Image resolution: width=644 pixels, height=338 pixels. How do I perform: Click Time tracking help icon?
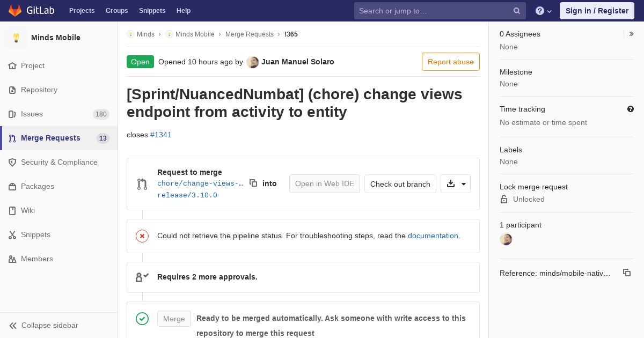(x=631, y=109)
